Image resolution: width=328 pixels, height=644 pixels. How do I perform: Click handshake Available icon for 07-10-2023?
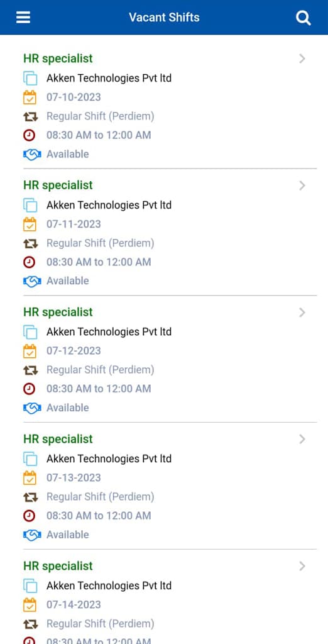point(32,155)
